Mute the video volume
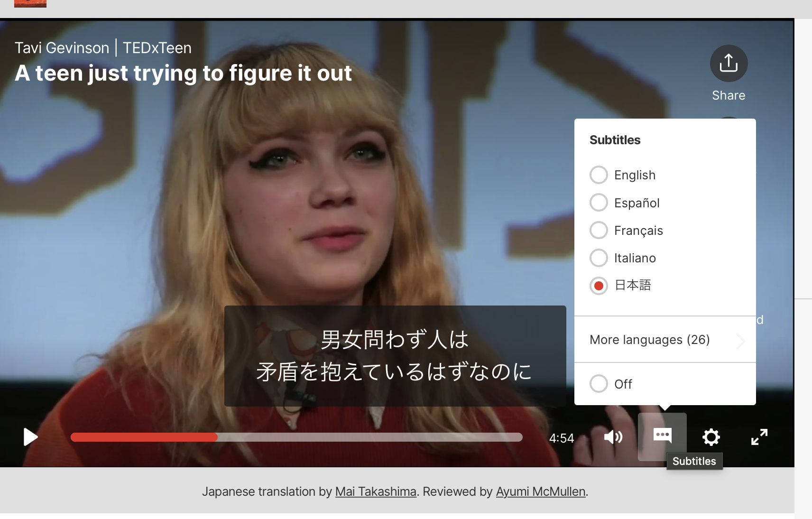This screenshot has height=519, width=812. tap(613, 437)
